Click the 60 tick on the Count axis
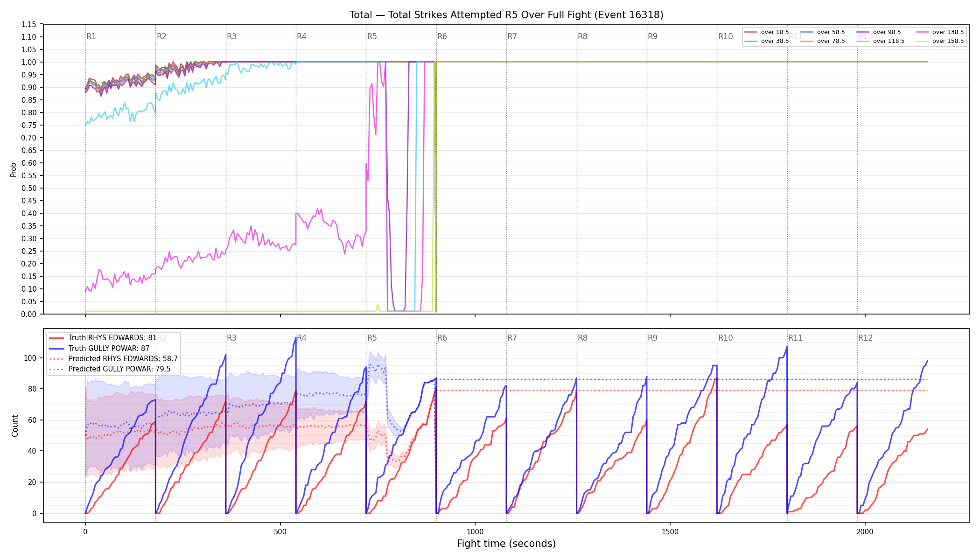The height and width of the screenshot is (560, 980). coord(33,420)
